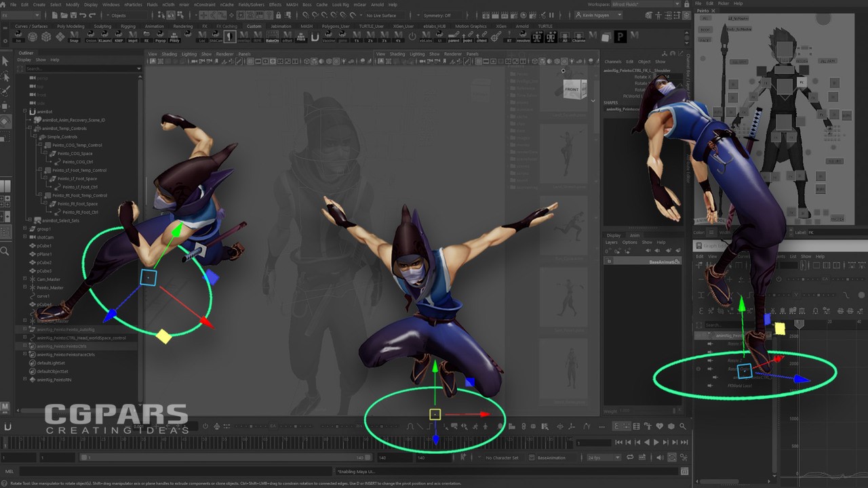Viewport: 868px width, 488px height.
Task: Open the 24 fps frame rate dropdown
Action: (602, 457)
